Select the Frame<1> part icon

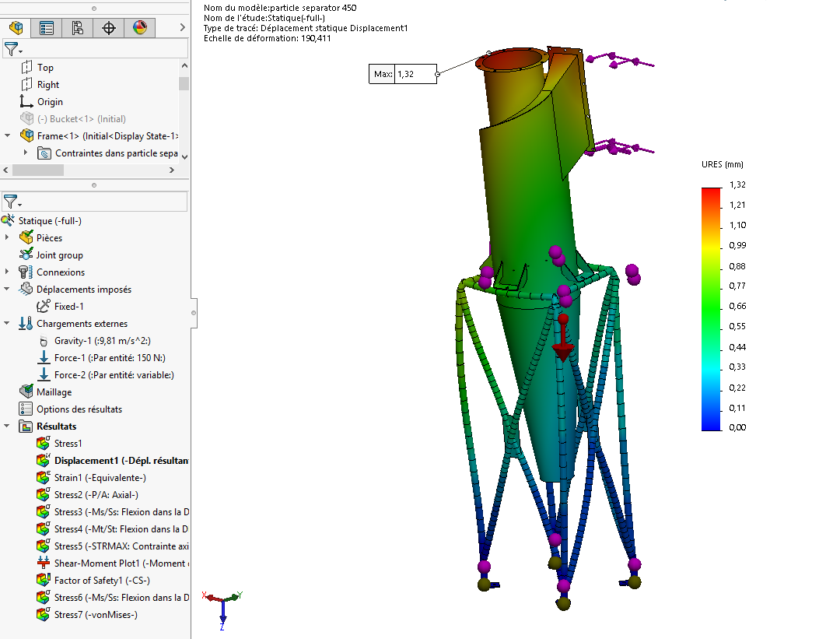26,135
